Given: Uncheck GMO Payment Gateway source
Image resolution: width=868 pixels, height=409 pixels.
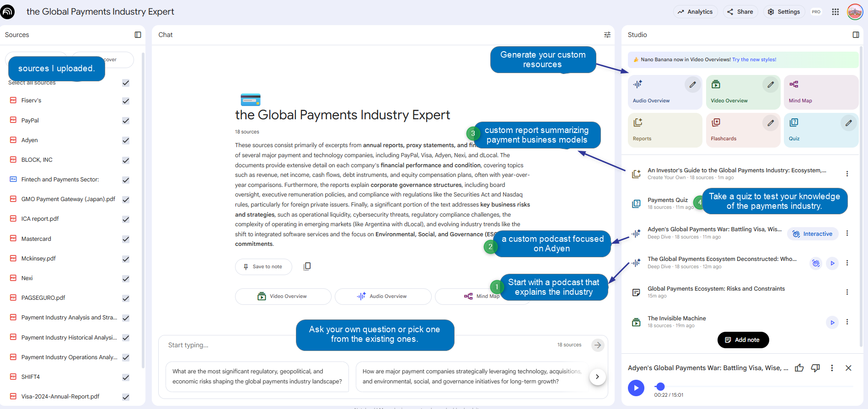Looking at the screenshot, I should pos(126,200).
